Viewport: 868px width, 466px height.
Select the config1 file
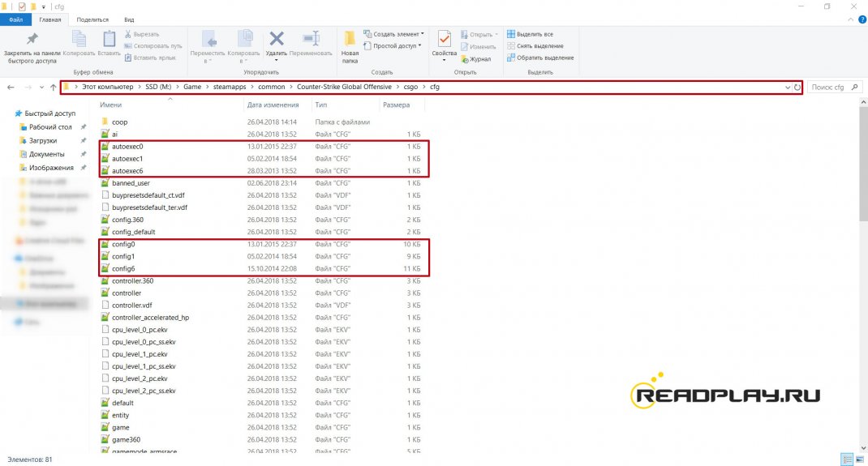(122, 256)
